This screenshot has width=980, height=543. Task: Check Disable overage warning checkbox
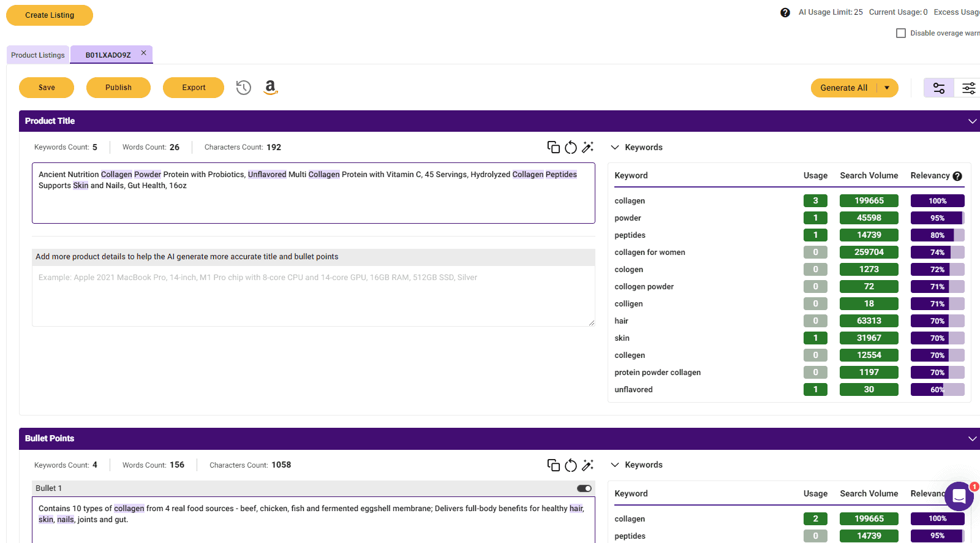click(901, 33)
